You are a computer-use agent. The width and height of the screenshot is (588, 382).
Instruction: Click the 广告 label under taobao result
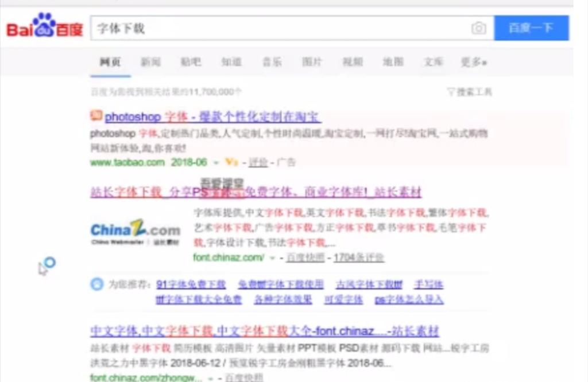click(x=286, y=162)
